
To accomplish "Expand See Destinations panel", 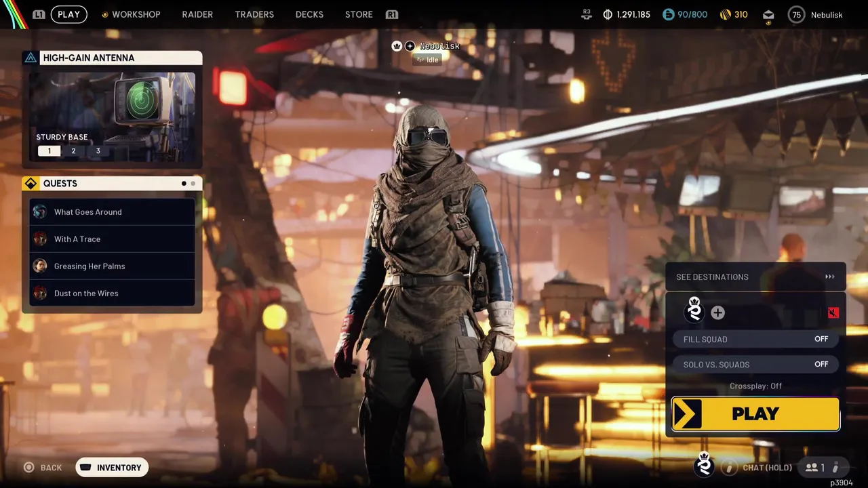I will pos(755,277).
